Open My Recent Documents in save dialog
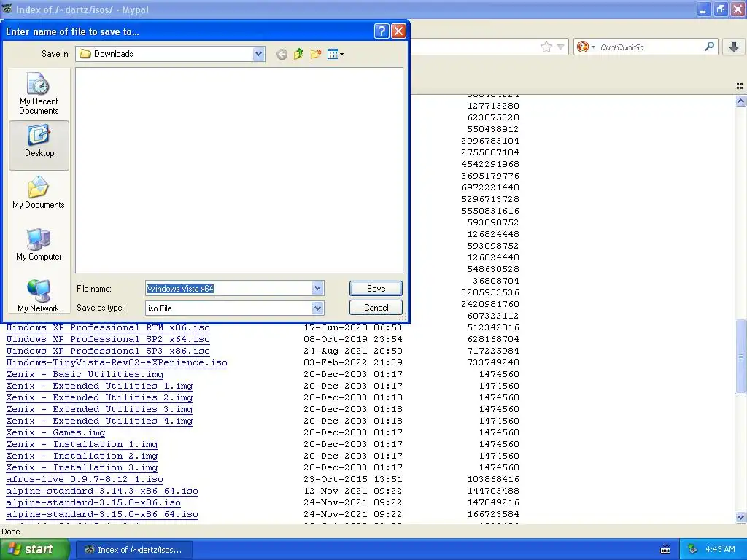747x560 pixels. (x=39, y=93)
